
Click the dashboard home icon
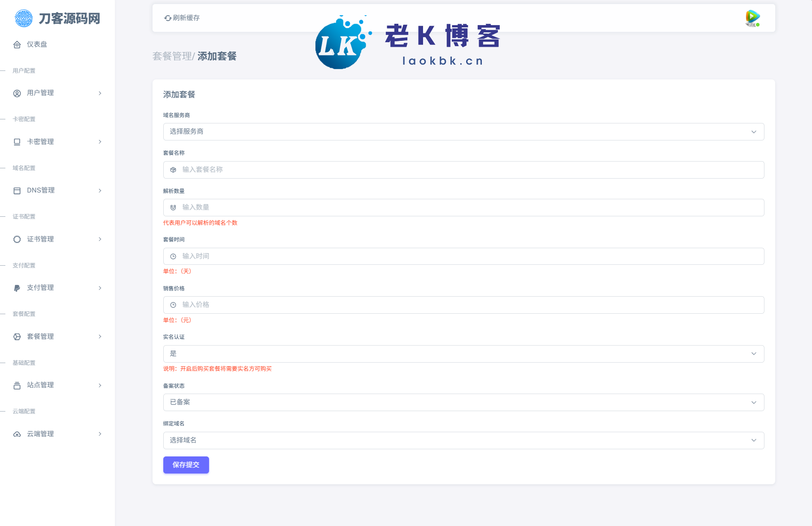(x=17, y=44)
